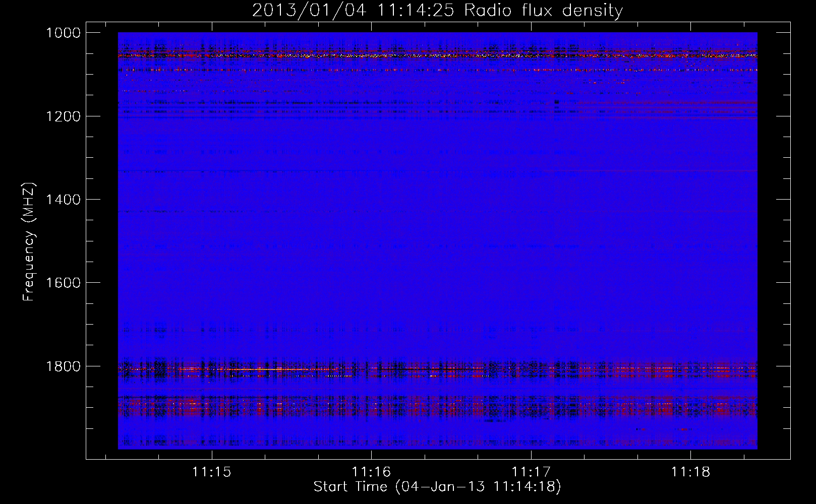
Task: Click the 11:17 time tick label
Action: 531,472
